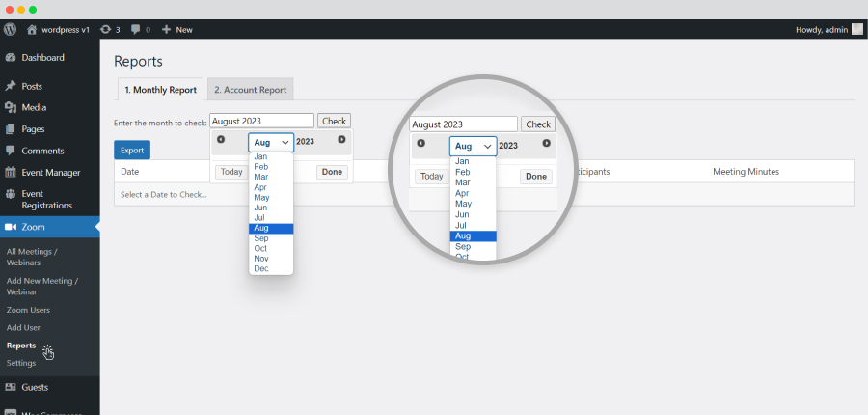Choose May in the unmagnified month list

[271, 197]
